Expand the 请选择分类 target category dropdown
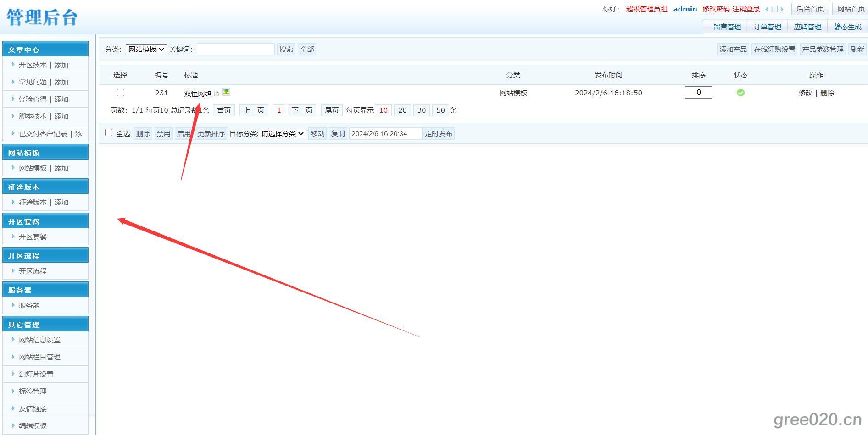The width and height of the screenshot is (868, 435). point(283,133)
